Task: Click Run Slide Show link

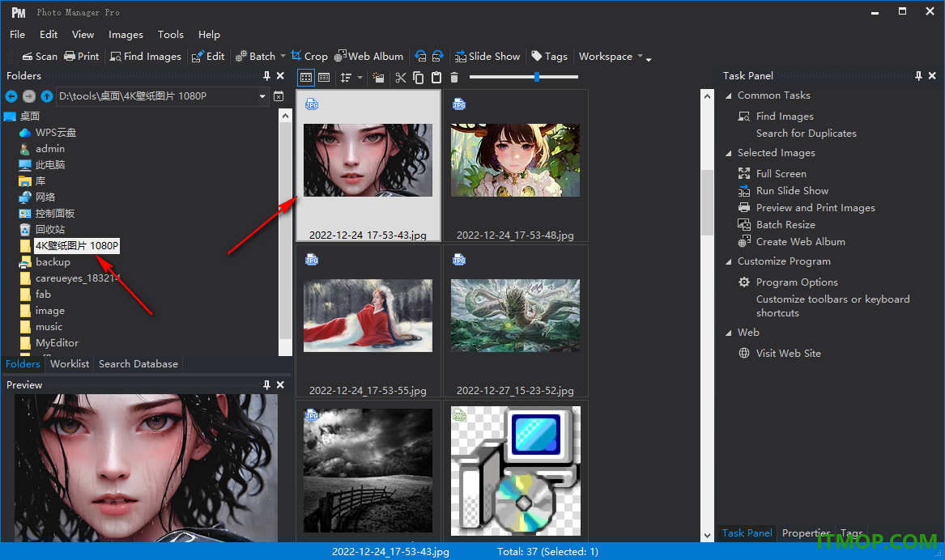Action: point(792,190)
